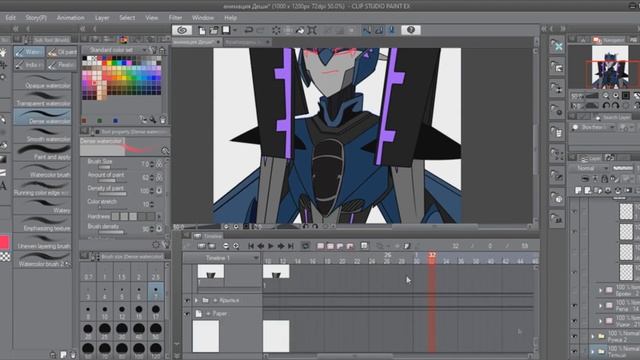640x360 pixels.
Task: Open the CLIP STUDIO launcher icon in toolbar
Action: (182, 30)
